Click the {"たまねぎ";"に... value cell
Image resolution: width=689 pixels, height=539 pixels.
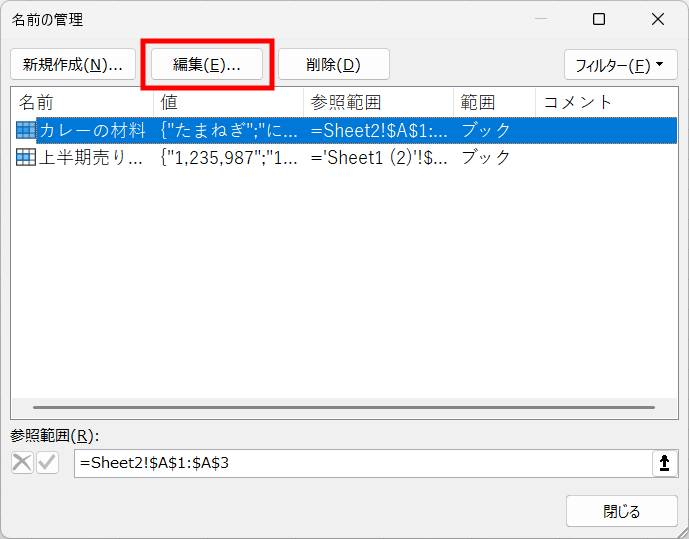pos(228,130)
